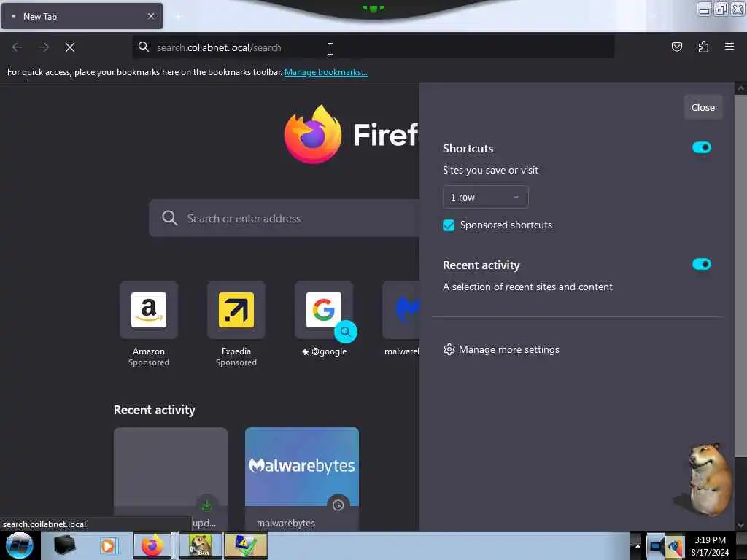Screen dimensions: 747x560
Task: Click the Firefox logo on new tab page
Action: point(312,134)
